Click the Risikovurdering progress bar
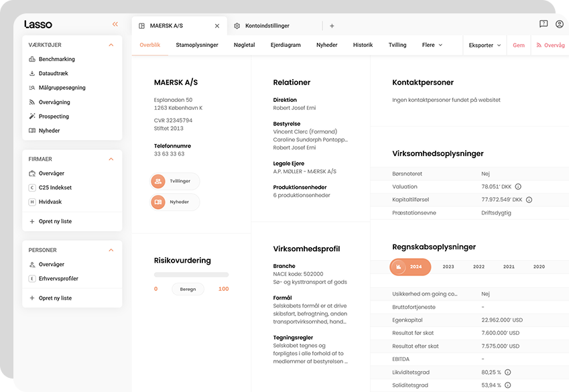This screenshot has height=392, width=569. pos(191,275)
